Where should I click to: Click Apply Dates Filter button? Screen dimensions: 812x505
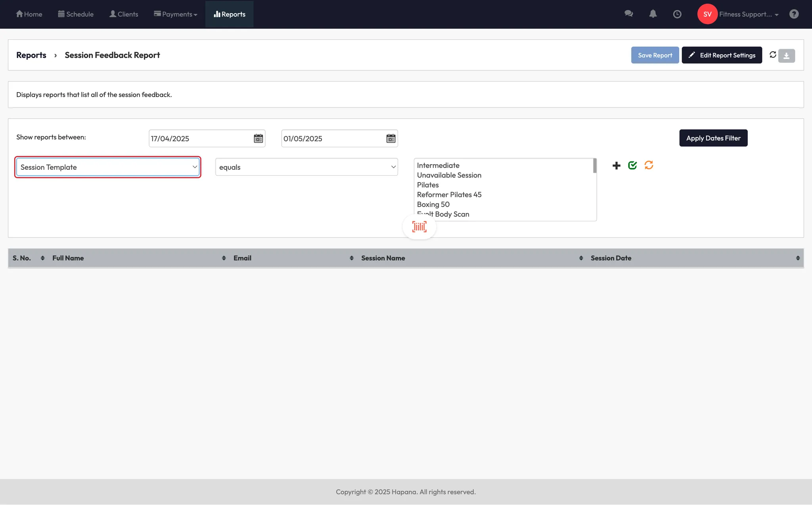click(713, 138)
